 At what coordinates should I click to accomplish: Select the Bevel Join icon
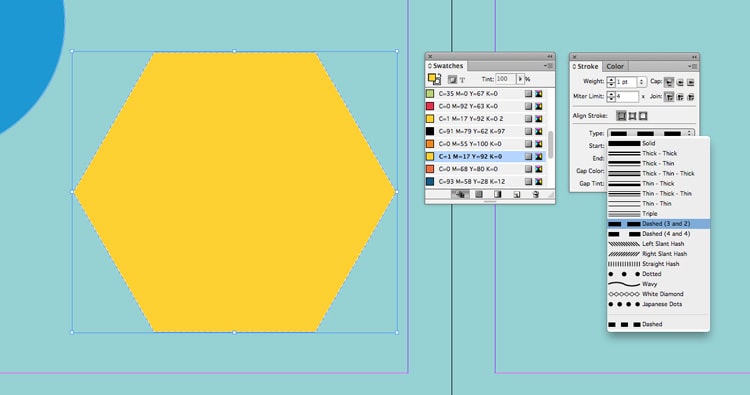pos(690,97)
